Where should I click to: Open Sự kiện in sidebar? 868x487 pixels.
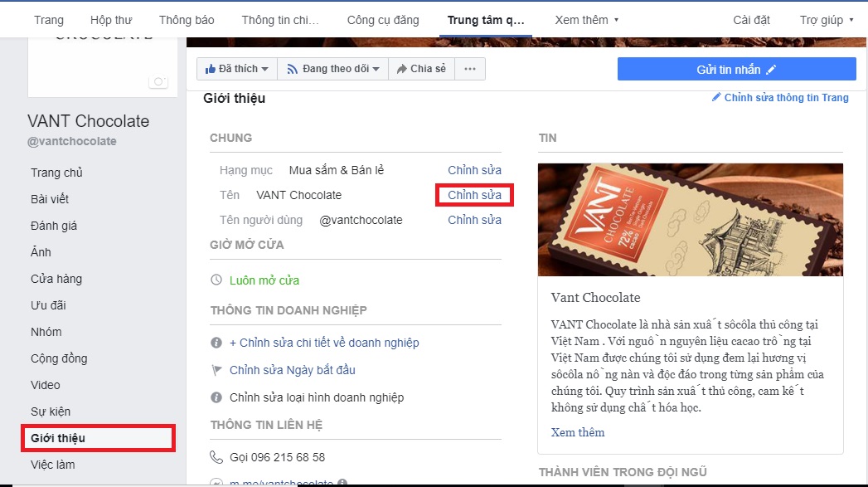[x=51, y=412]
